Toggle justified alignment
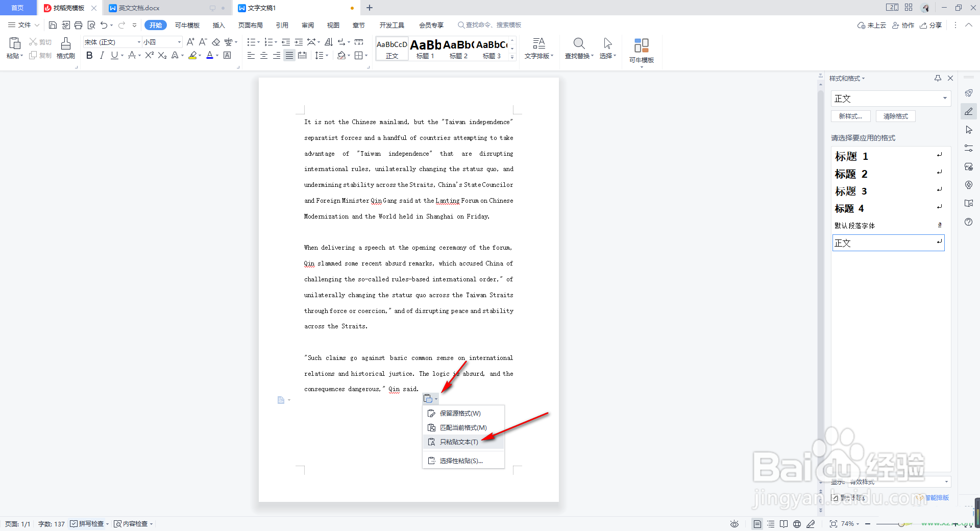Viewport: 980px width, 531px height. tap(289, 55)
